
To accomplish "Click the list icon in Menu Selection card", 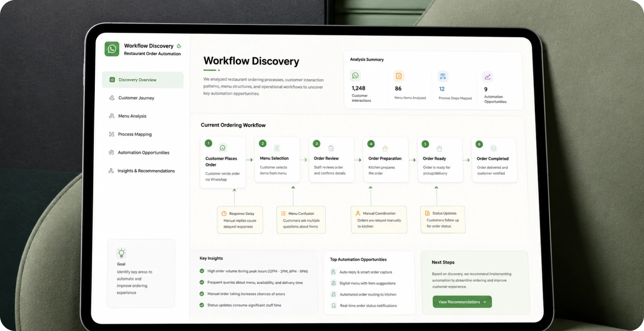I will (277, 148).
